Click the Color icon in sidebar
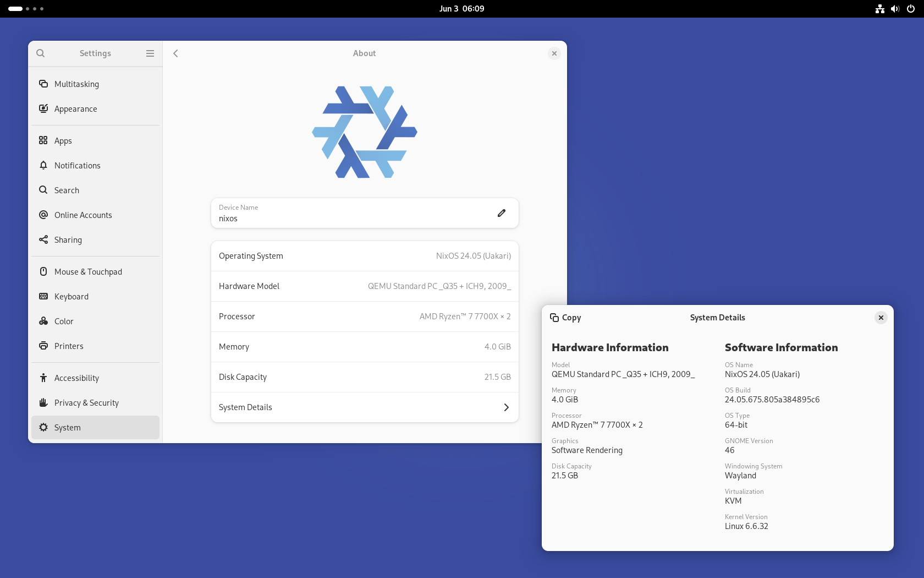The height and width of the screenshot is (578, 924). 43,321
